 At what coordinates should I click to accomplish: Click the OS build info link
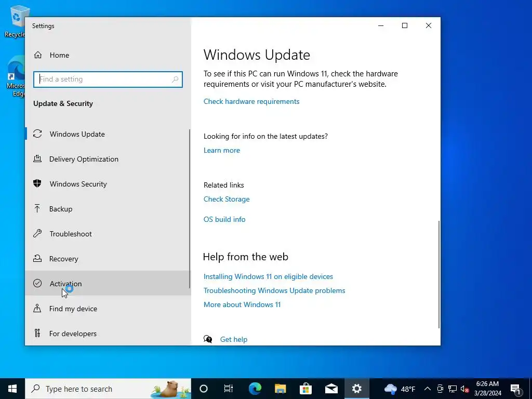coord(224,219)
